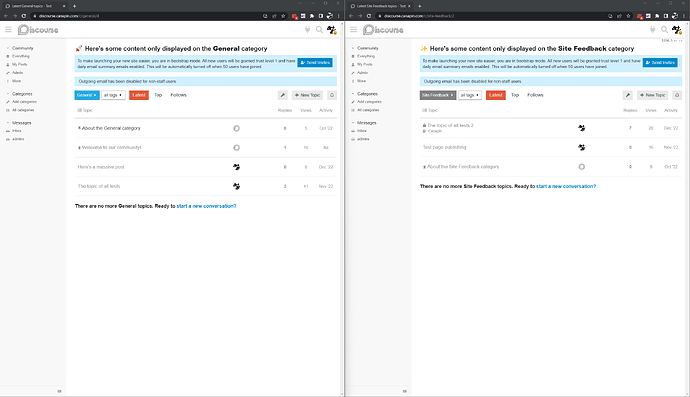
Task: Click avatar on Here's a massive post row
Action: [x=236, y=167]
